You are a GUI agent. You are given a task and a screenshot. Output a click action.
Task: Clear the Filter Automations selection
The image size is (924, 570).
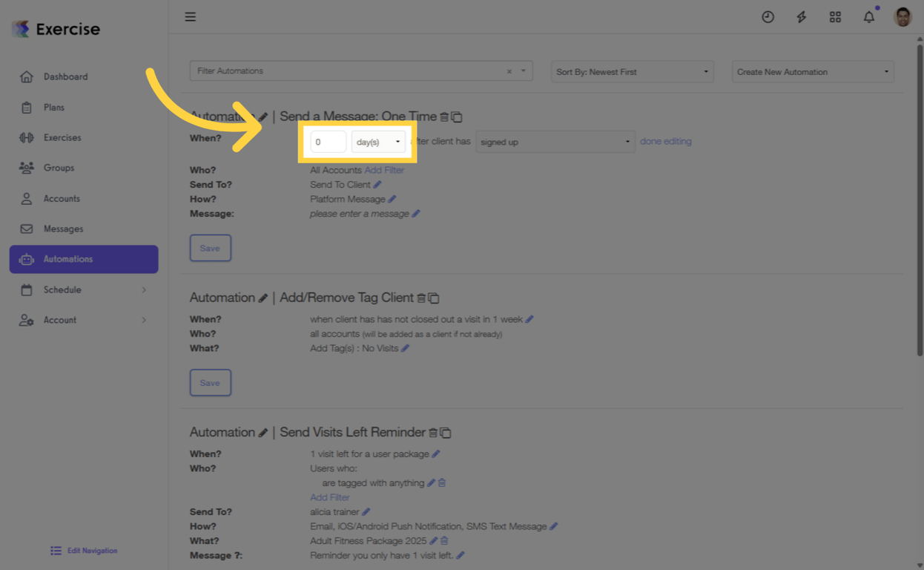coord(509,71)
